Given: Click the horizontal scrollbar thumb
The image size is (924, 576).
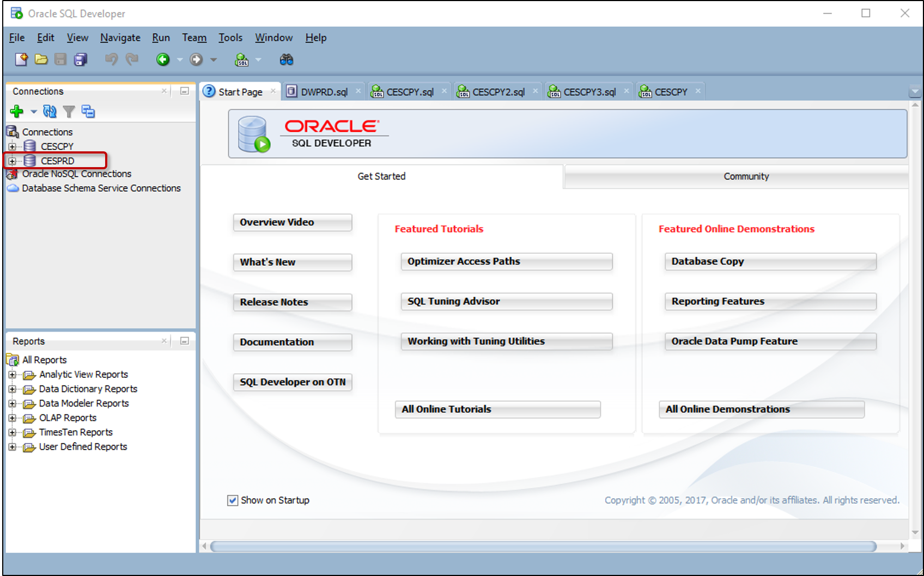Looking at the screenshot, I should point(543,546).
